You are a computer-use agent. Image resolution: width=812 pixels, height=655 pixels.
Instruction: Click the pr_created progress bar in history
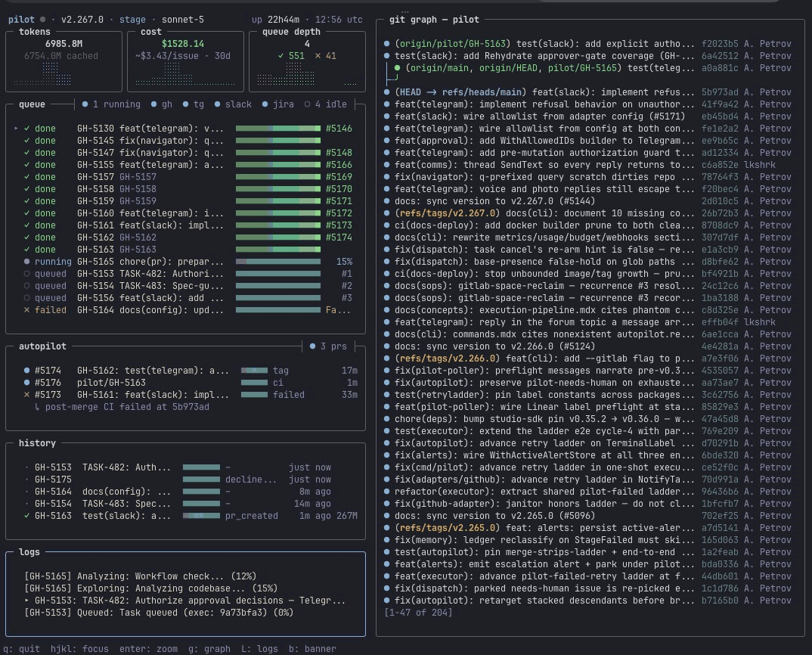201,516
